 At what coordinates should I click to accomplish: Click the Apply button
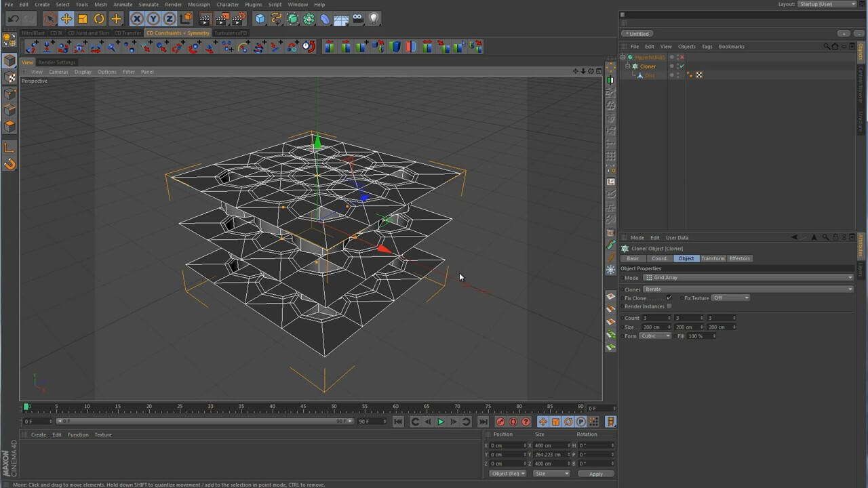pos(595,474)
